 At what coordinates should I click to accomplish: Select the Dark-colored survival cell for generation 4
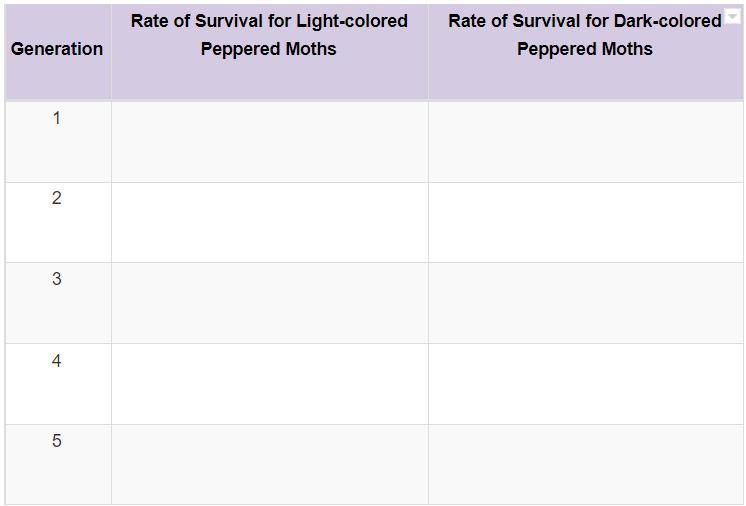[x=585, y=384]
